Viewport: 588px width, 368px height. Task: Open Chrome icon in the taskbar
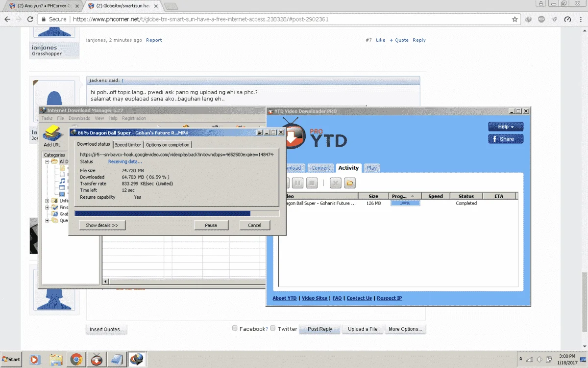(76, 360)
